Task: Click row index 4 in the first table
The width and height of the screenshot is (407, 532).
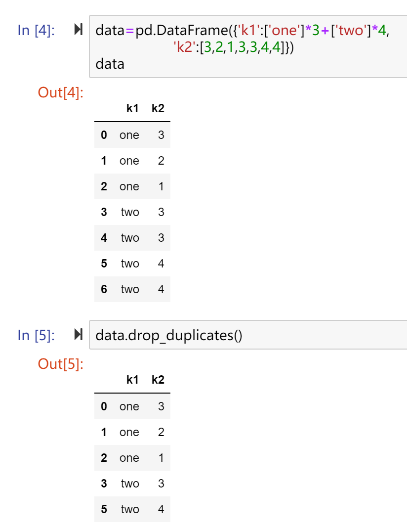Action: (x=132, y=238)
